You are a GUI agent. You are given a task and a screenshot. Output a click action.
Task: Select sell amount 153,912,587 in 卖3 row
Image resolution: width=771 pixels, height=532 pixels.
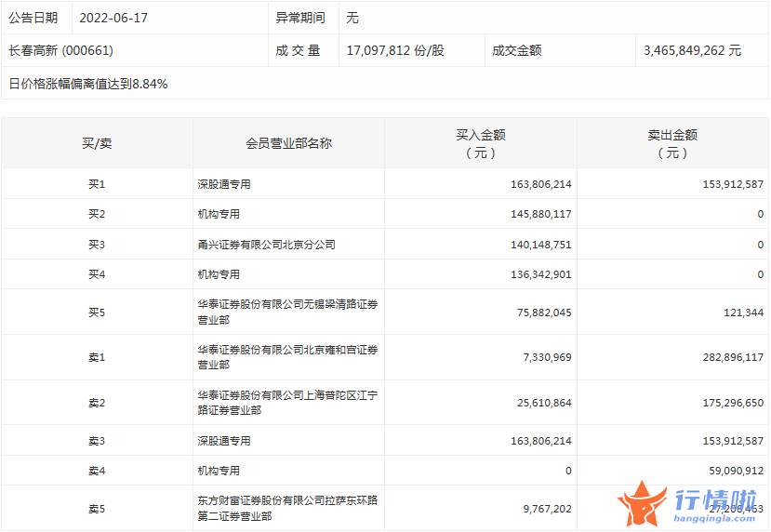733,441
